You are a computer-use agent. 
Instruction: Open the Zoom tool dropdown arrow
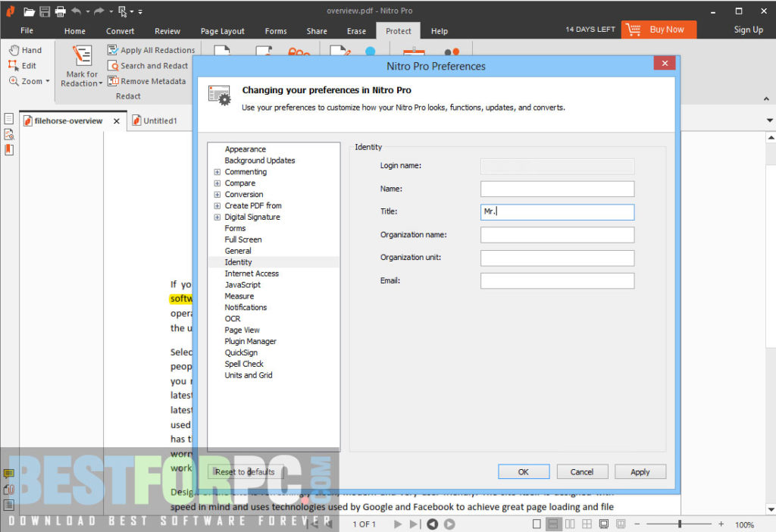coord(48,81)
